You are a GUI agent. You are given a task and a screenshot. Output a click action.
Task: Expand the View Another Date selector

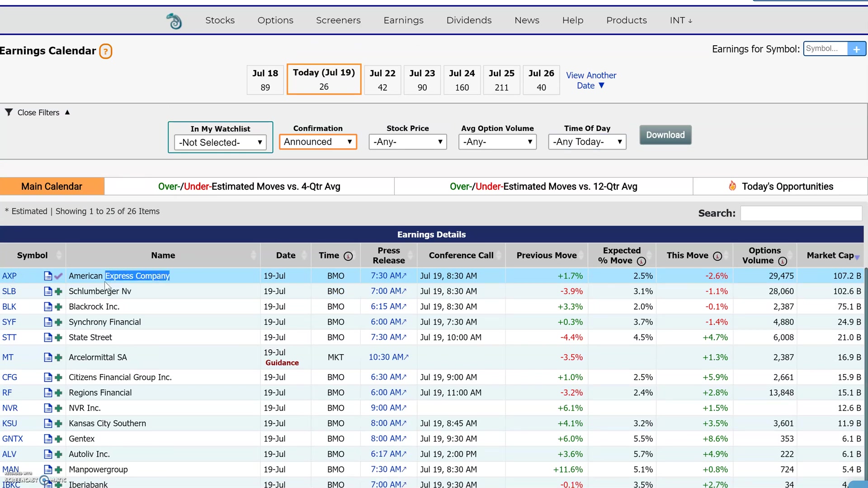click(x=591, y=80)
